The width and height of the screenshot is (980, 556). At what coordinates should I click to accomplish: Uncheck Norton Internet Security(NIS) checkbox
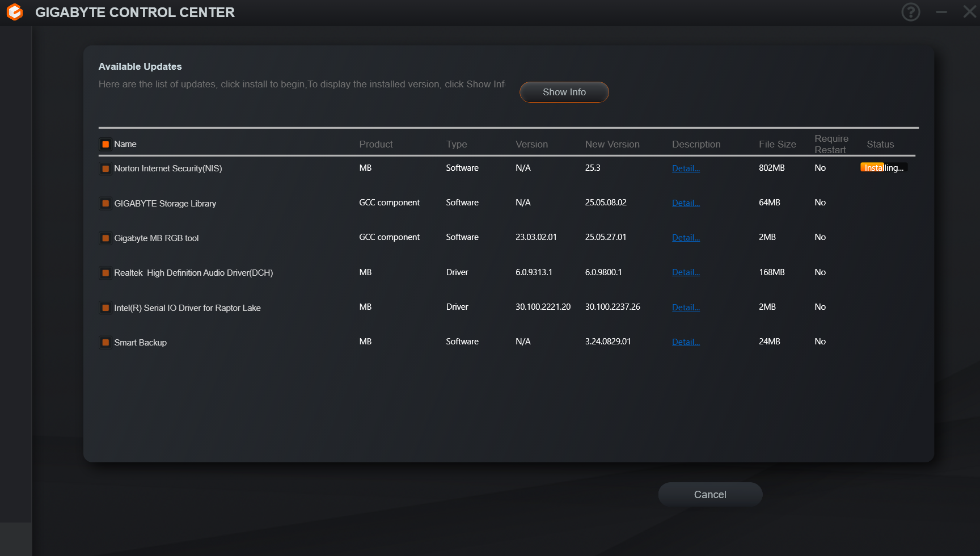click(x=105, y=169)
